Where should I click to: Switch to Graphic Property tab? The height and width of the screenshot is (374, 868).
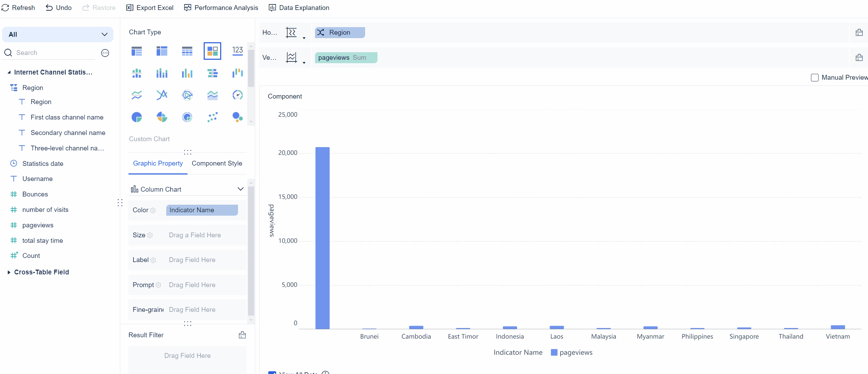[x=158, y=163]
